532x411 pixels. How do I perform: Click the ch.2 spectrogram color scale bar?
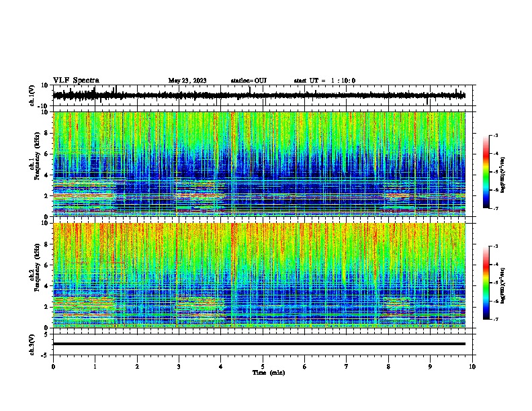coord(486,283)
